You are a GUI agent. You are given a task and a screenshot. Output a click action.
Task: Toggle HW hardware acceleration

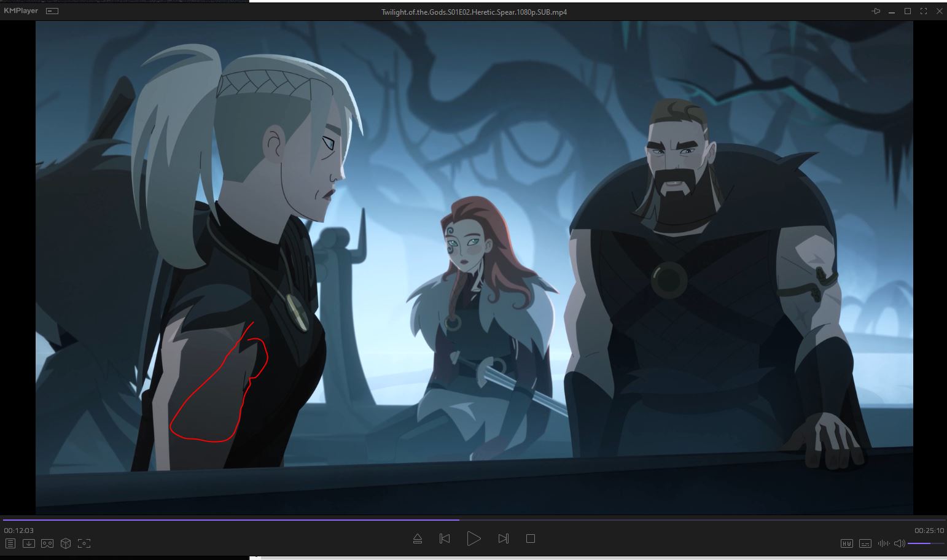847,543
